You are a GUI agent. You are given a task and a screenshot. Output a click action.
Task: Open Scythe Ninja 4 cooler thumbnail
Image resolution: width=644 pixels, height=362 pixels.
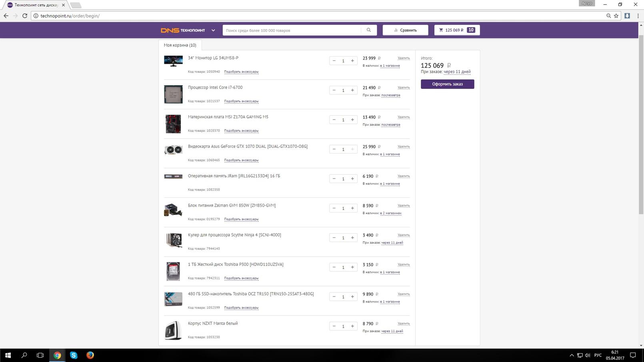point(174,241)
